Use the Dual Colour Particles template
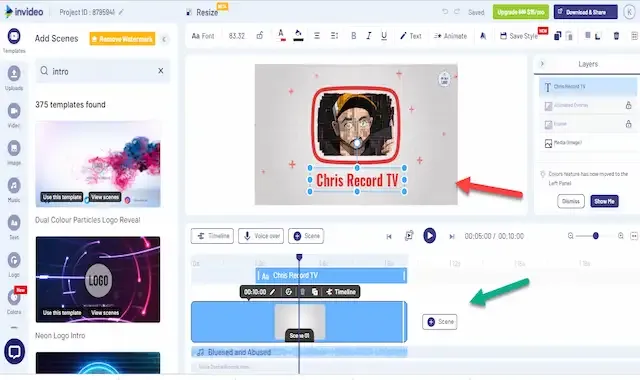 coord(62,197)
